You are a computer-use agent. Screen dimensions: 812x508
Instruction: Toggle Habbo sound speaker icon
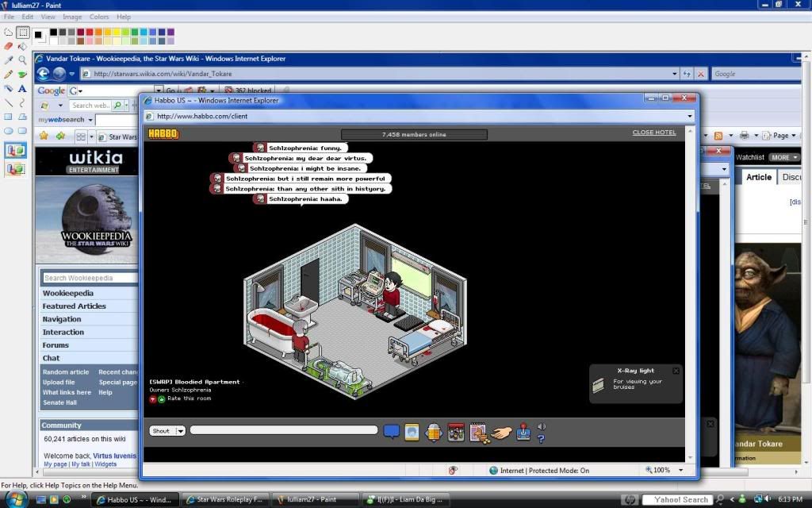pos(542,427)
